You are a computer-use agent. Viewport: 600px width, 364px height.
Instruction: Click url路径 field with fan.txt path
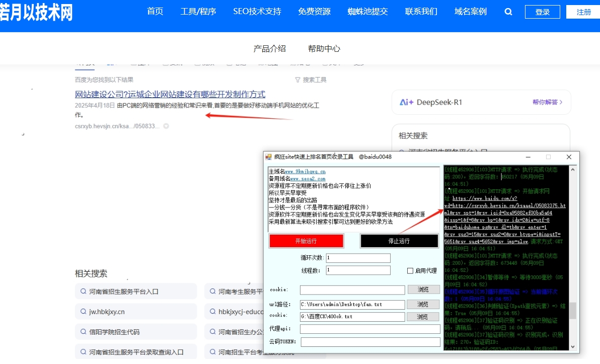click(352, 305)
